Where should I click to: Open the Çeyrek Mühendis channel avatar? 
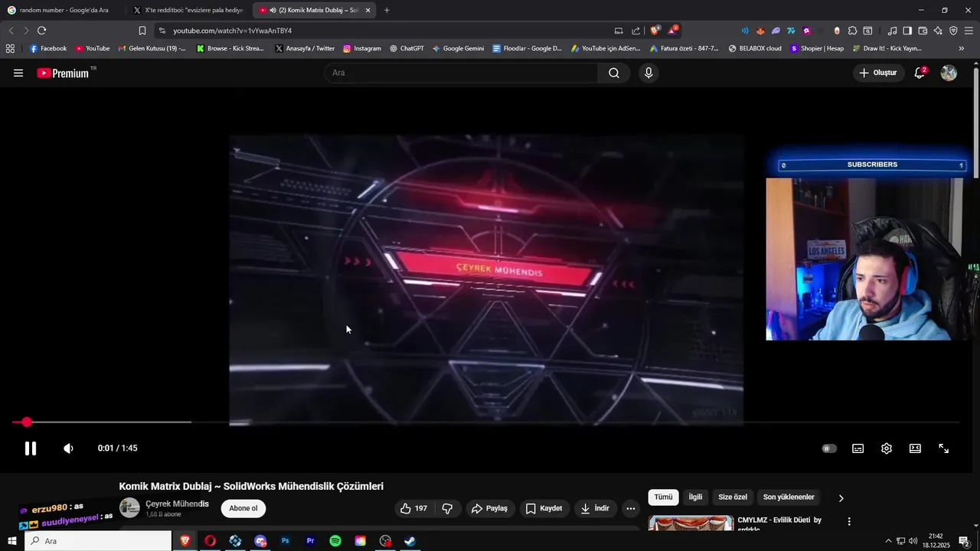[129, 508]
